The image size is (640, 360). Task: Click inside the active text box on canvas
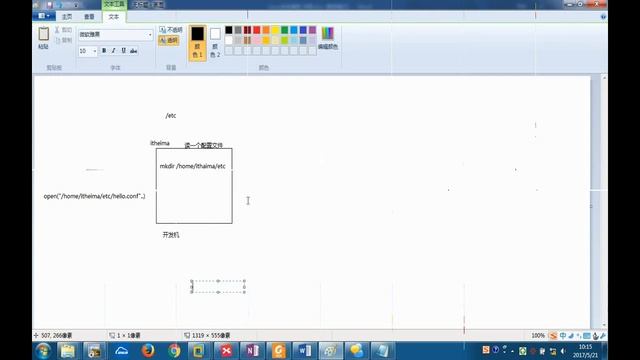[x=218, y=287]
